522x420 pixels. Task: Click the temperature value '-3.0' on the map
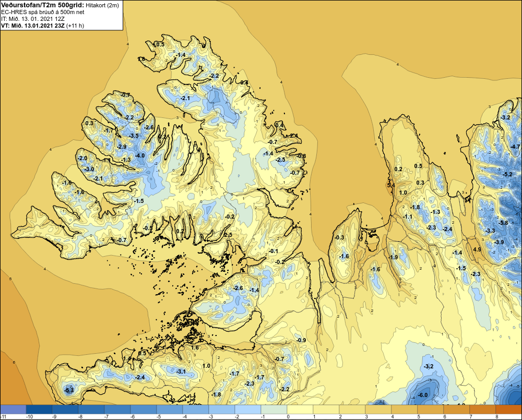pos(88,169)
